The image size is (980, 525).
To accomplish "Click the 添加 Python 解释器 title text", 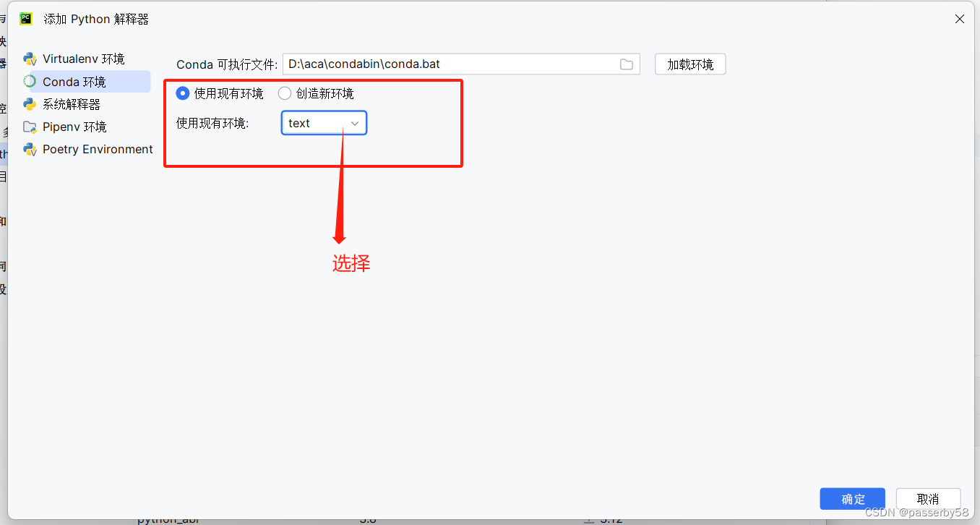I will point(97,20).
